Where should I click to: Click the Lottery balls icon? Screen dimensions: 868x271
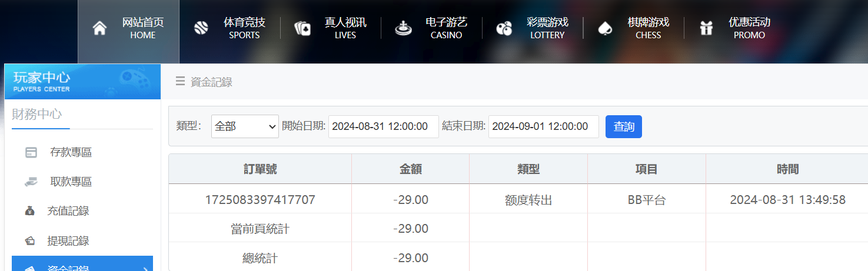point(504,28)
